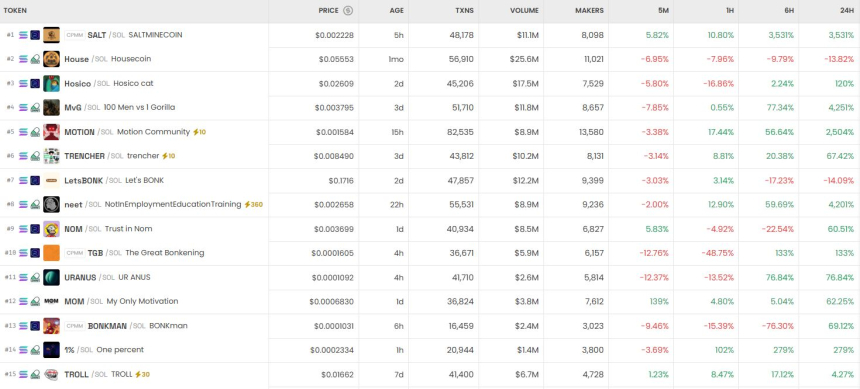Click the 360 boost badge on neet row
Image resolution: width=860 pixels, height=389 pixels.
click(253, 204)
